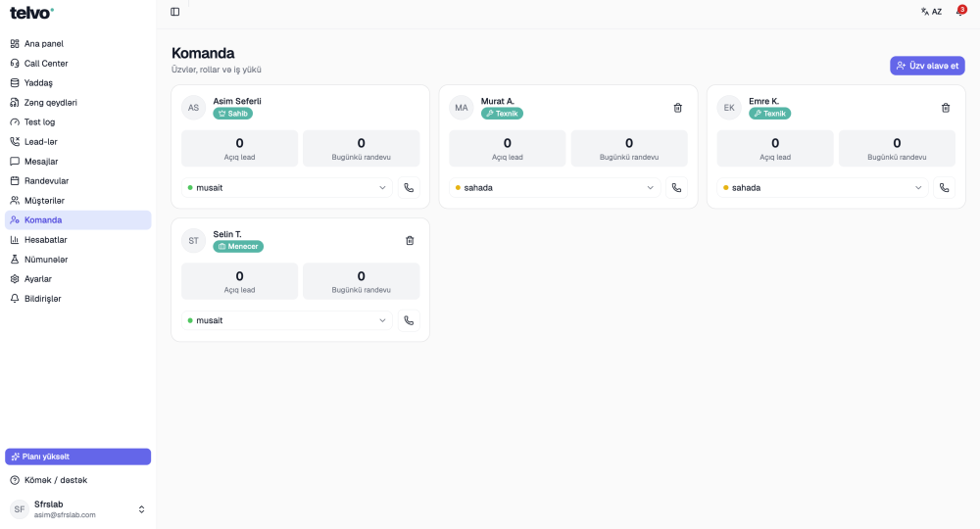This screenshot has width=980, height=529.
Task: Open Test log page
Action: coord(78,121)
